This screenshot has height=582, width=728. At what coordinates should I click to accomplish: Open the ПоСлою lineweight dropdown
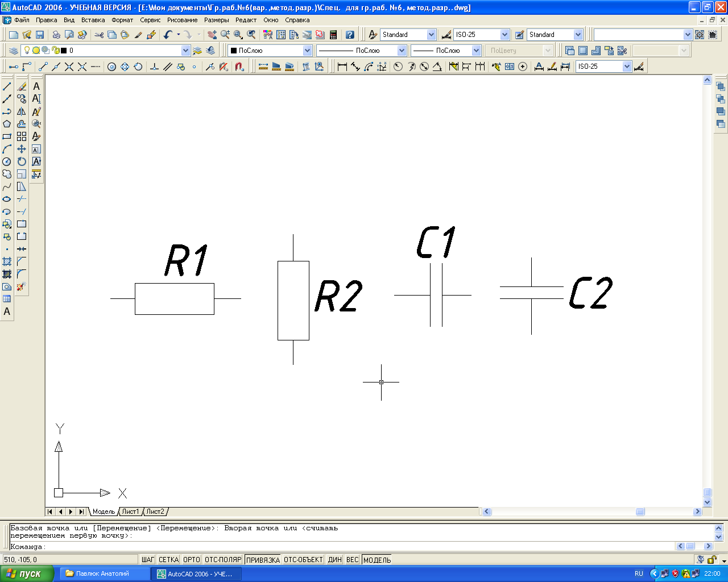click(476, 51)
